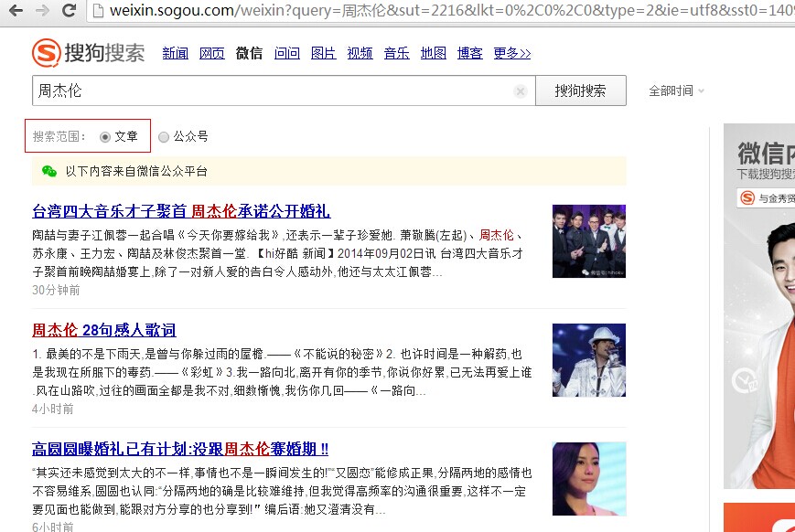Select the 微信 tab
The image size is (795, 532).
pyautogui.click(x=249, y=53)
